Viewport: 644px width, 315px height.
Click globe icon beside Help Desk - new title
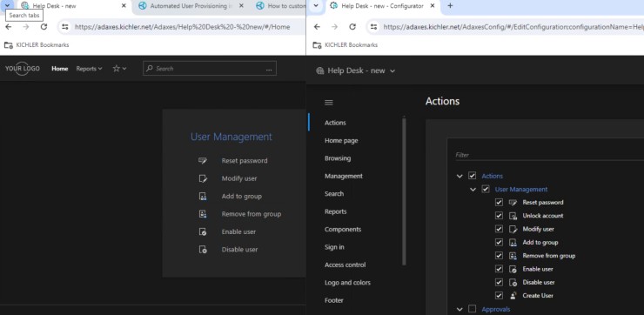(320, 70)
